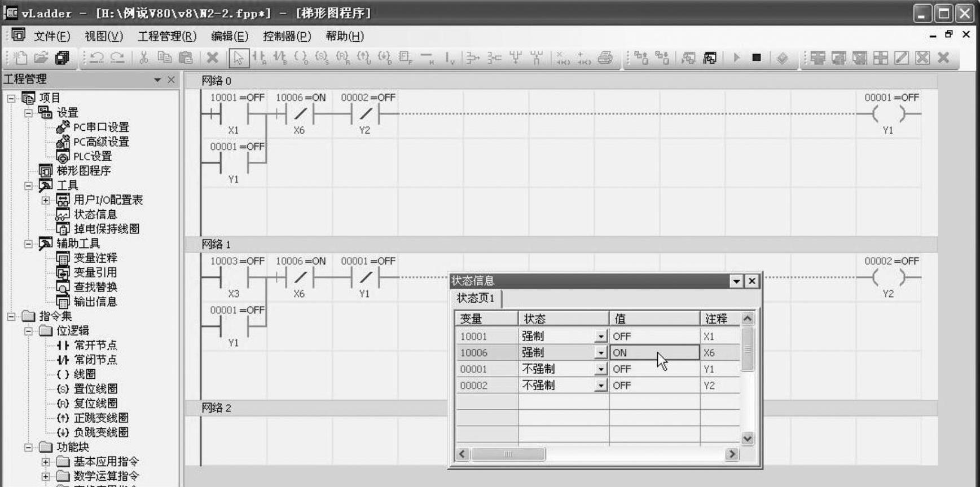
Task: Insert an output coil from the toolbar
Action: (301, 57)
